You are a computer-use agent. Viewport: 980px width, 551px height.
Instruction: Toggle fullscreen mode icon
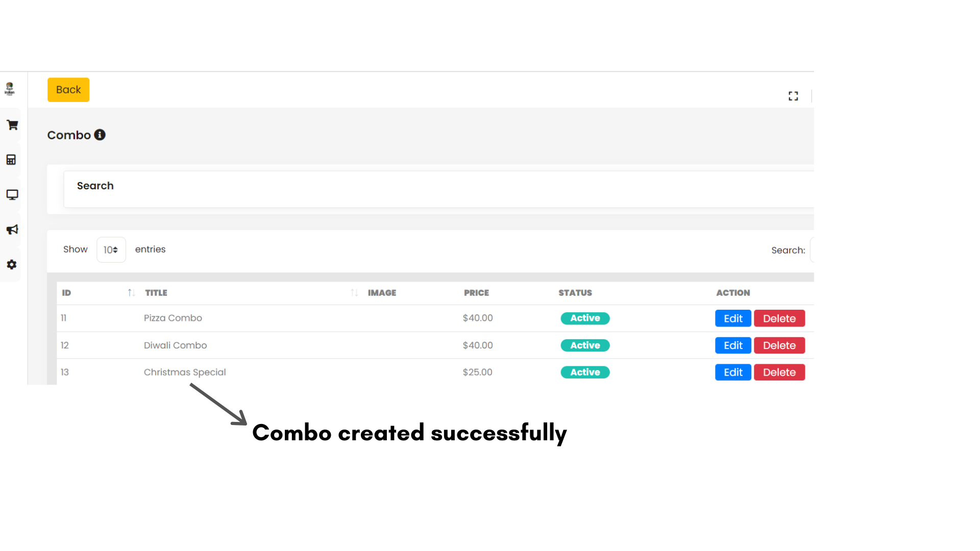click(x=793, y=96)
